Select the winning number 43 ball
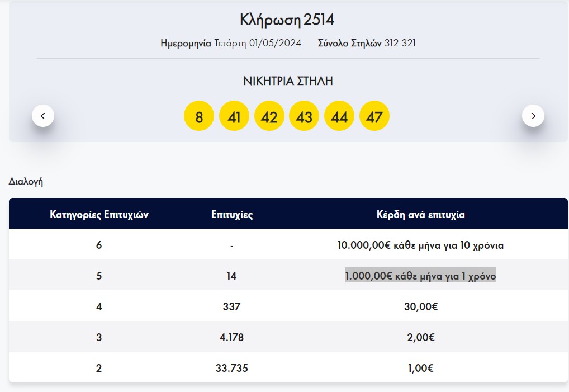569x392 pixels. [304, 116]
